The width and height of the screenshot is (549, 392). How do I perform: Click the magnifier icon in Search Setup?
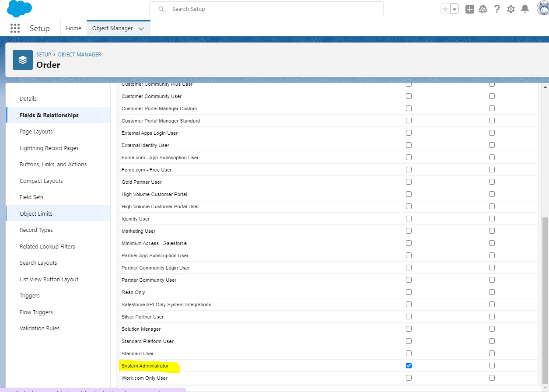(x=161, y=9)
